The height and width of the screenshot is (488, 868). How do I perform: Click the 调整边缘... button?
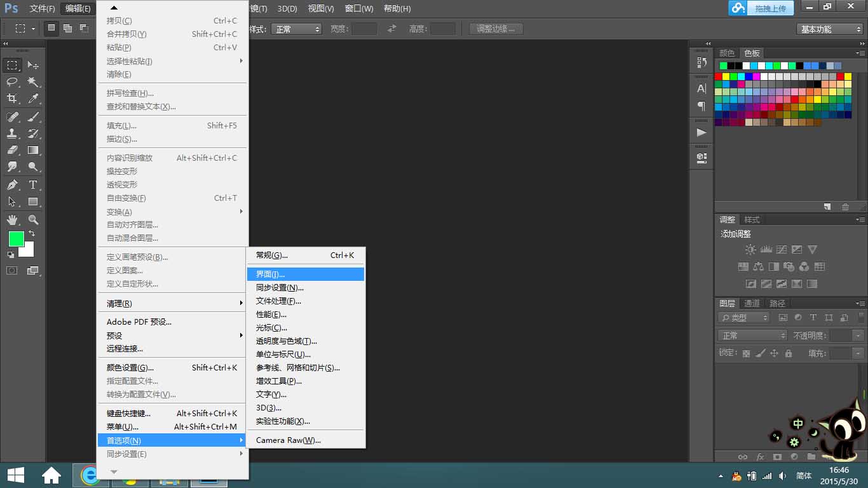click(x=496, y=29)
